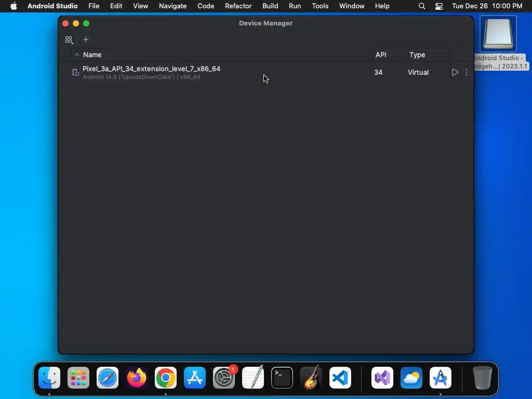Screen dimensions: 532x399
Task: Open the Build menu
Action: click(x=270, y=6)
